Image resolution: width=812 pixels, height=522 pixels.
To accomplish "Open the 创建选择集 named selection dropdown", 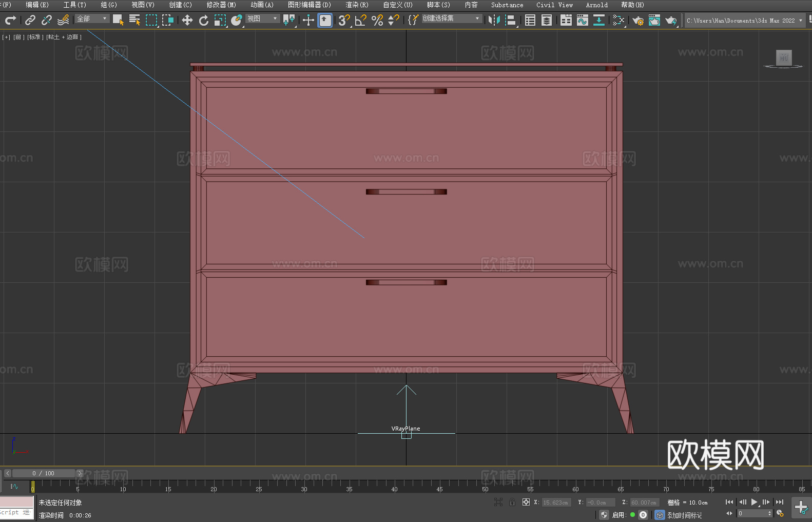I will coord(452,18).
